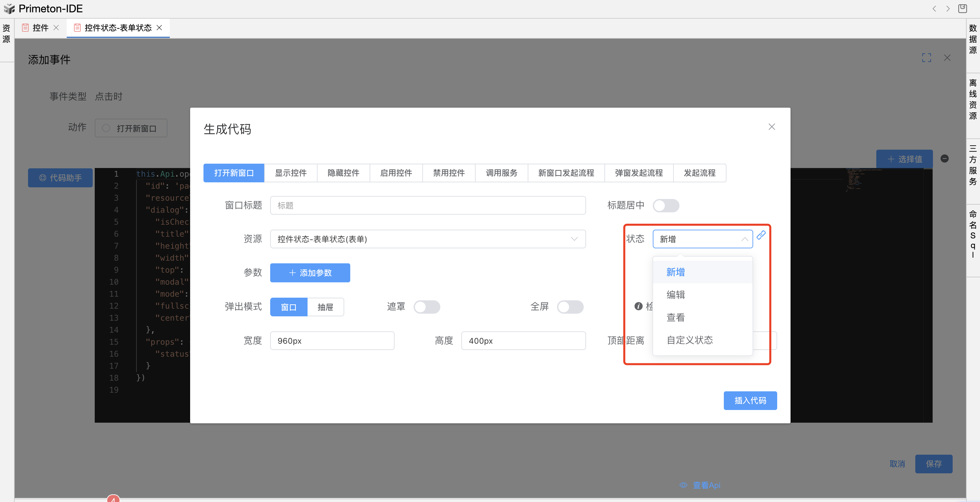Click the info icon near 顶部距离
The image size is (980, 502).
(638, 306)
